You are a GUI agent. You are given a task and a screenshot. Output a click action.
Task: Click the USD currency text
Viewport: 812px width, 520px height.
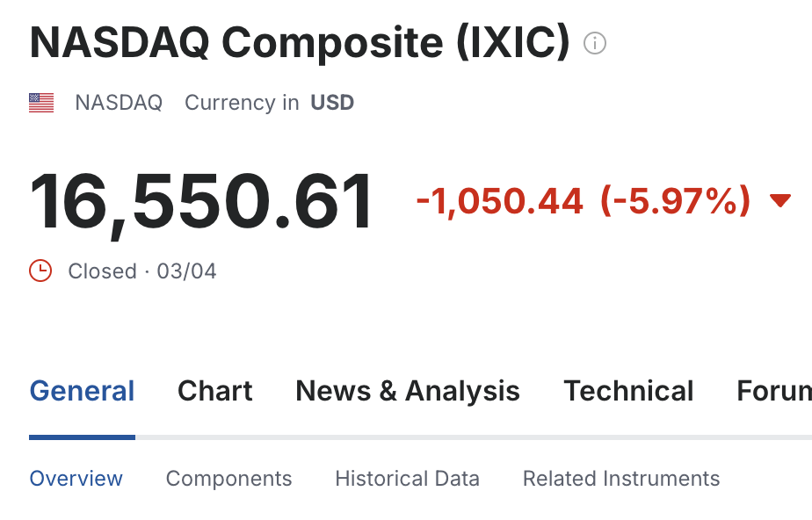tap(332, 103)
